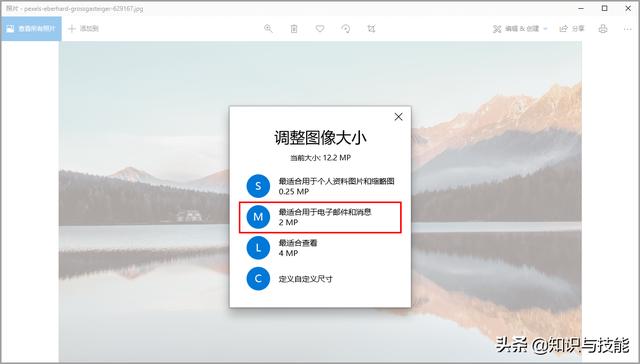Choose the C custom dimensions option

coord(320,279)
